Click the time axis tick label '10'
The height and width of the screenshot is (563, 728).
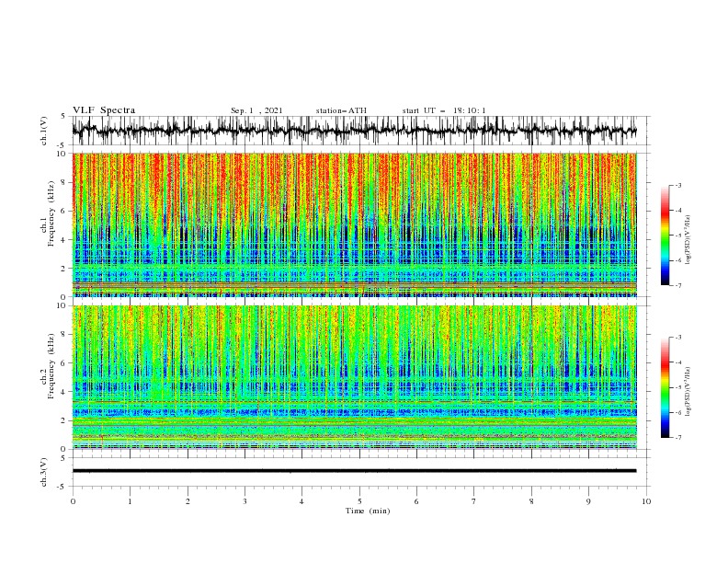coord(646,501)
